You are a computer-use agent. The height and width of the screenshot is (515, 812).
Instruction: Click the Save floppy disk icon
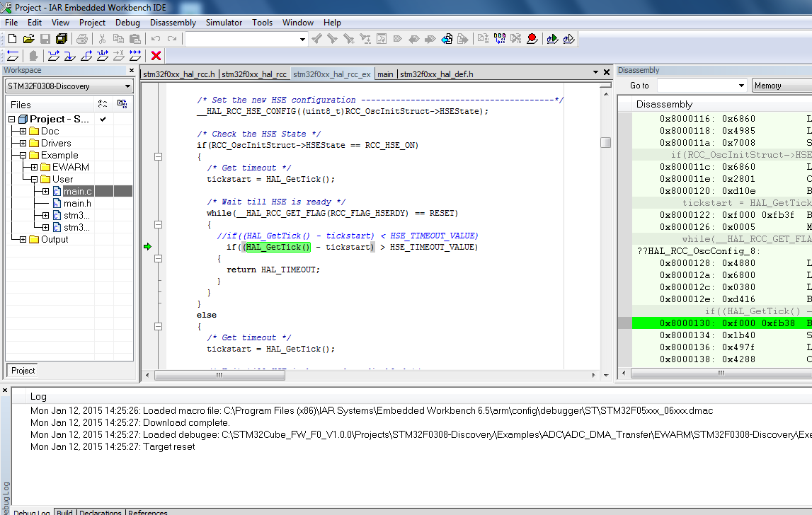(x=45, y=39)
